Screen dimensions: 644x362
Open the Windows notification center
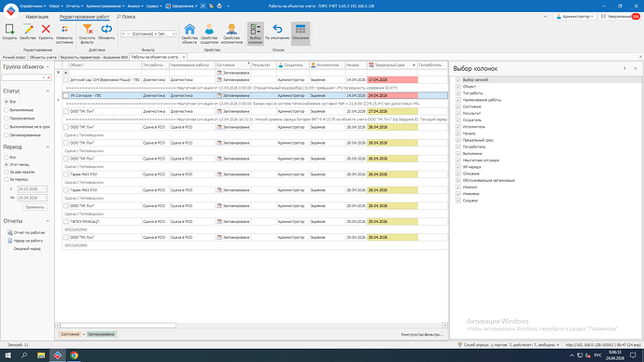633,355
